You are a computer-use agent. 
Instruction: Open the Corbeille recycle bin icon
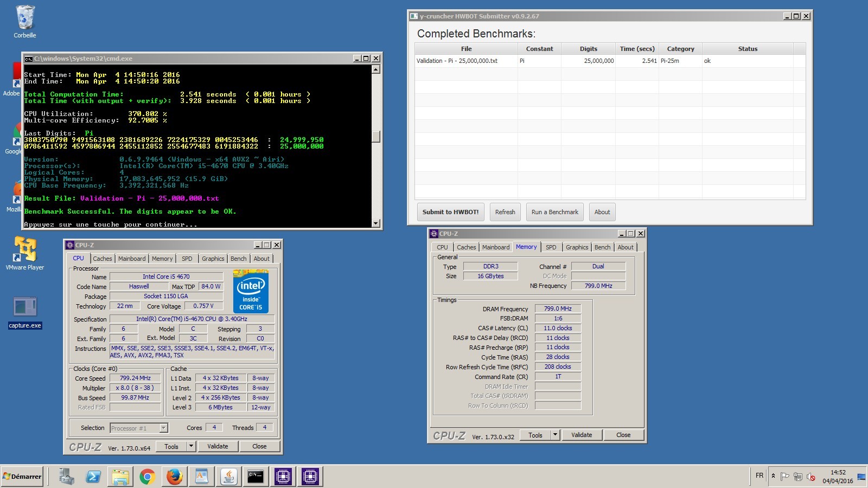tap(25, 22)
